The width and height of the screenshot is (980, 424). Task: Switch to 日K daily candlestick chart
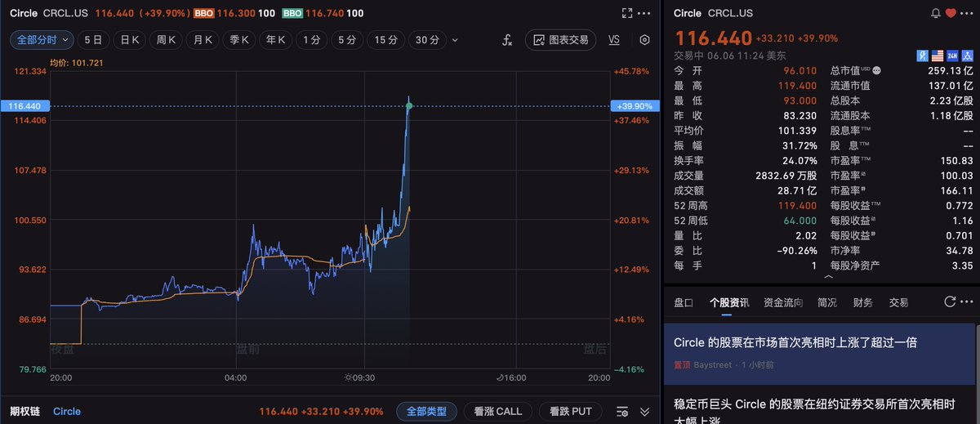[131, 39]
